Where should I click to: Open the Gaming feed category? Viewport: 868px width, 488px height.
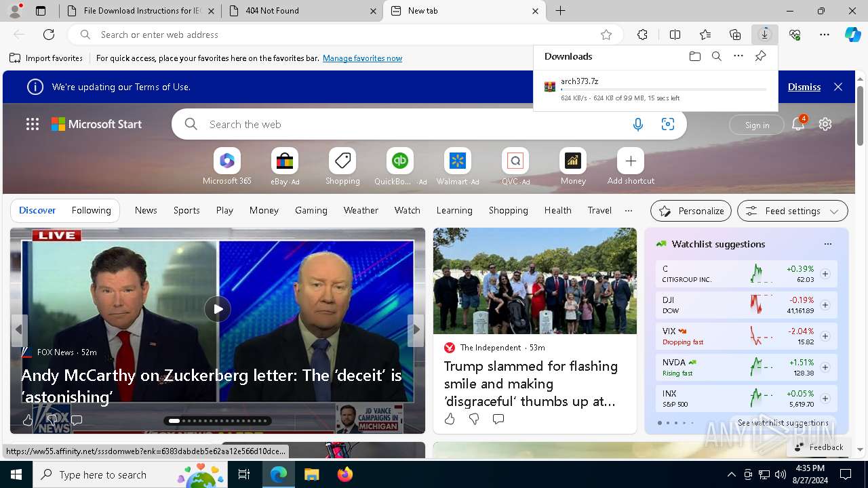point(311,210)
